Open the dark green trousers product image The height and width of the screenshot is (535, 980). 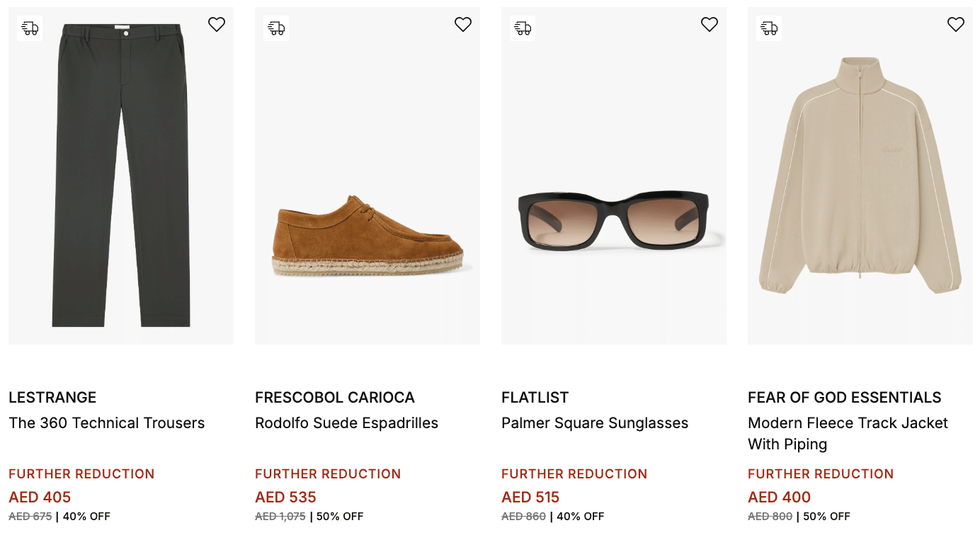[x=121, y=176]
